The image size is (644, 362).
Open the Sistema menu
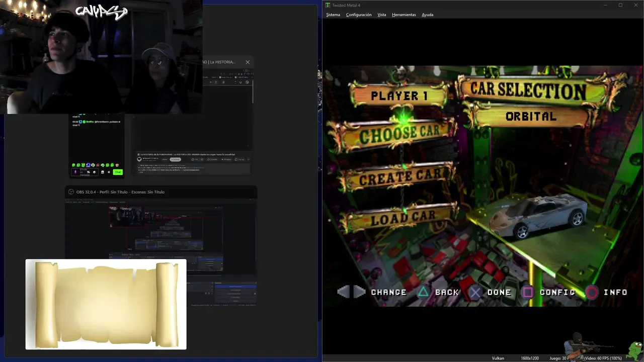pos(333,15)
